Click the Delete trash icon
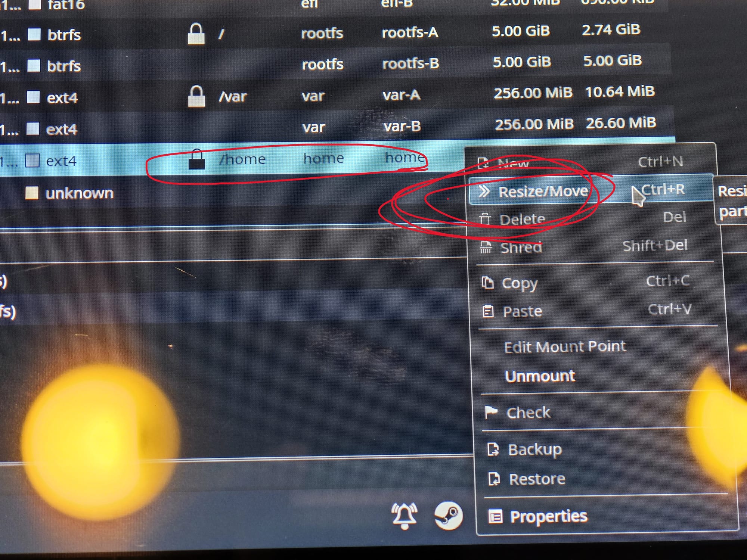The height and width of the screenshot is (560, 747). [x=485, y=219]
